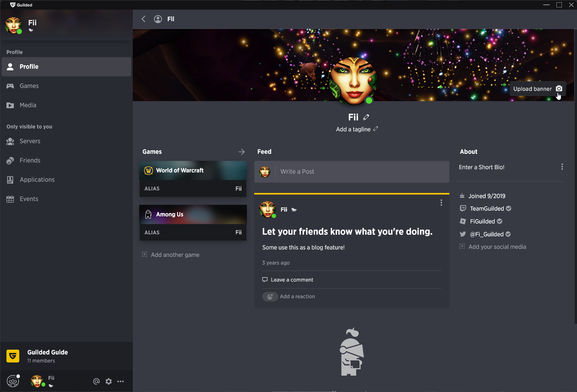Click verified badge next to TeamGuilded
This screenshot has width=577, height=392.
(x=509, y=208)
